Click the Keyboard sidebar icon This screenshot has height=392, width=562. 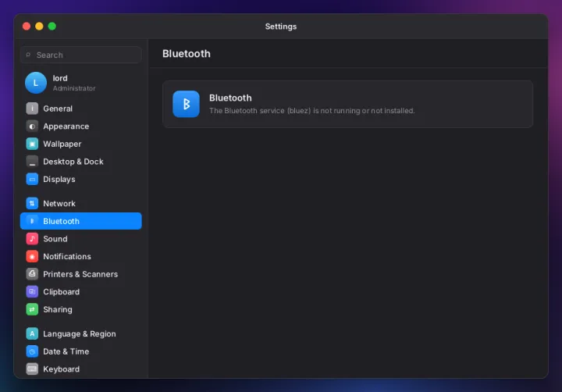tap(32, 369)
